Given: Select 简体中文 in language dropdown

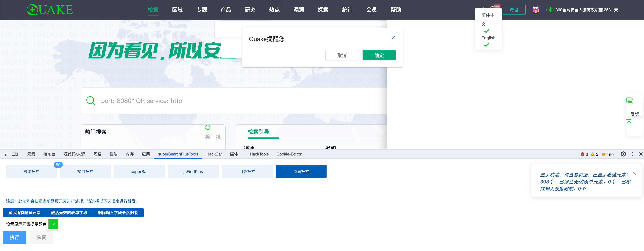Looking at the screenshot, I should (x=487, y=19).
